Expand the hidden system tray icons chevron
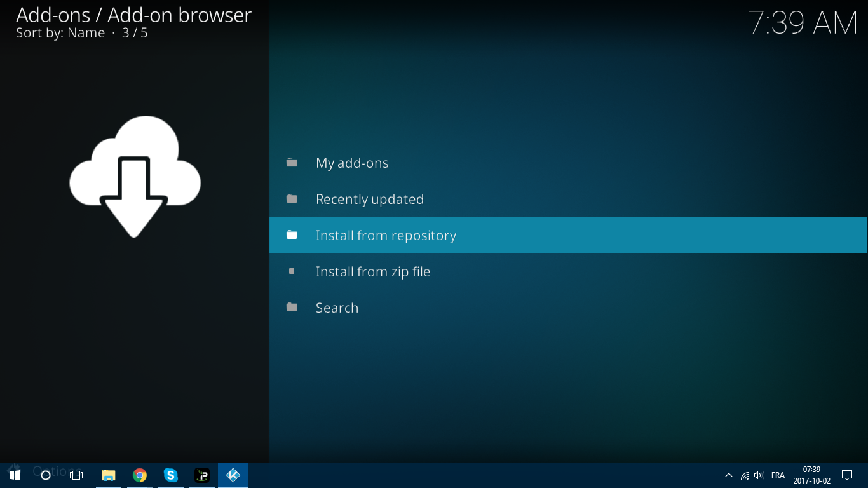The width and height of the screenshot is (868, 488). point(729,475)
